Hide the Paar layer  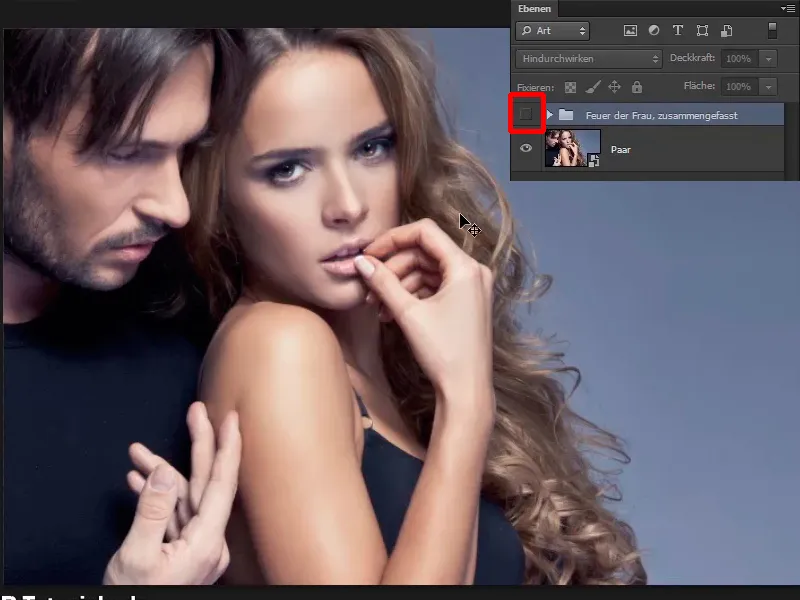(526, 148)
